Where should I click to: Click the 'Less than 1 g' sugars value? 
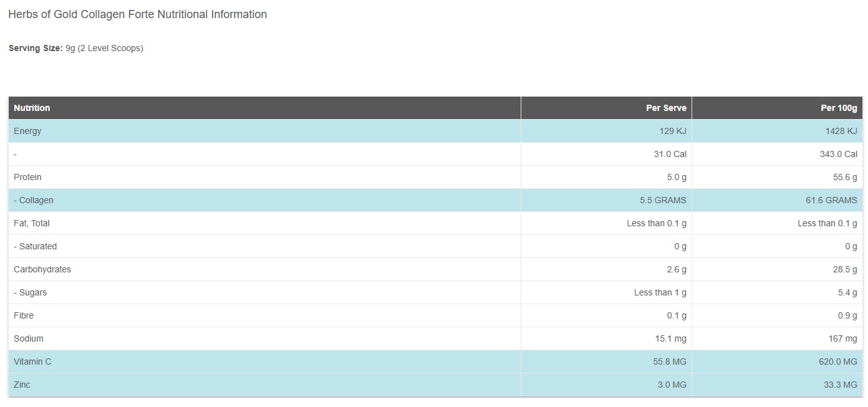point(660,292)
